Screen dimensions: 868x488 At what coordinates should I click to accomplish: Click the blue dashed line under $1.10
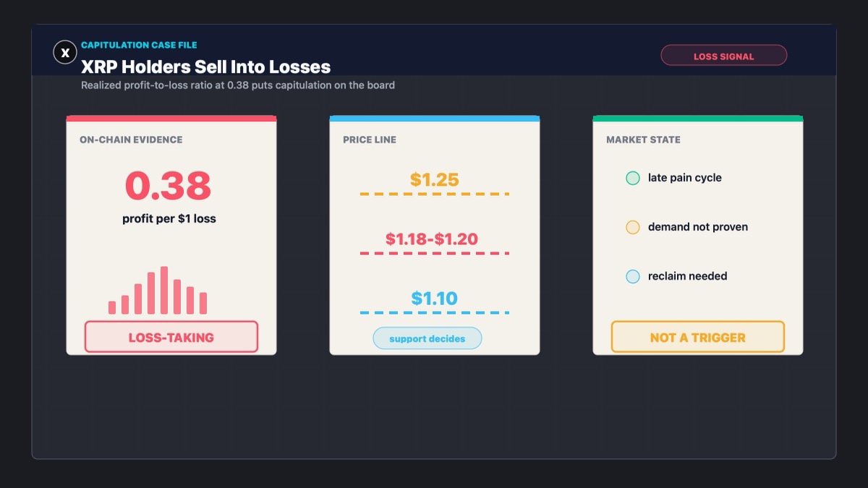[x=435, y=312]
